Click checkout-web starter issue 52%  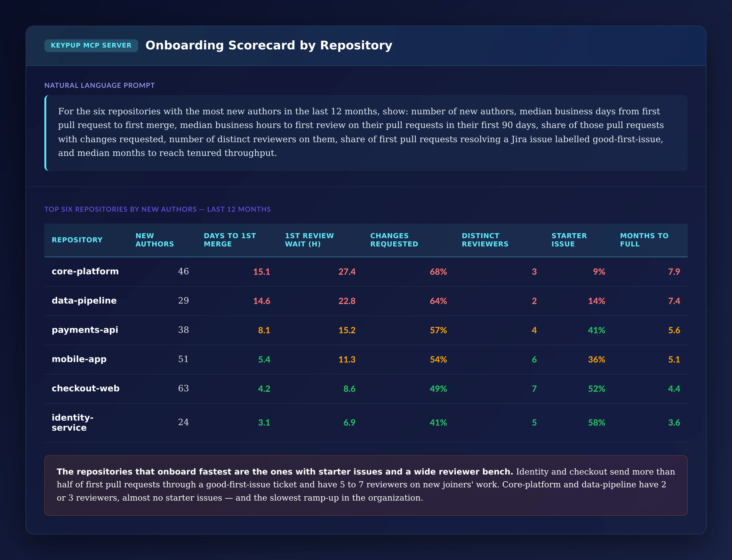click(597, 389)
